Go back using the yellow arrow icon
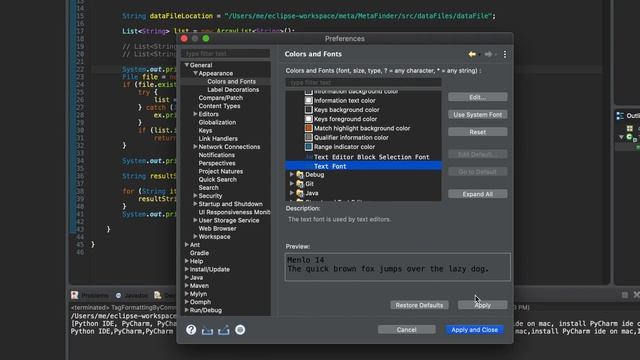640x360 pixels. [x=472, y=54]
